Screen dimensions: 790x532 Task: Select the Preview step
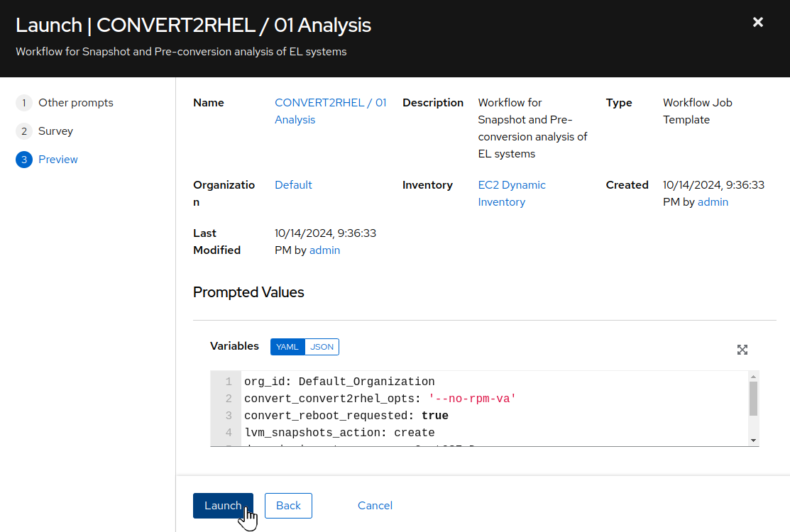(58, 160)
